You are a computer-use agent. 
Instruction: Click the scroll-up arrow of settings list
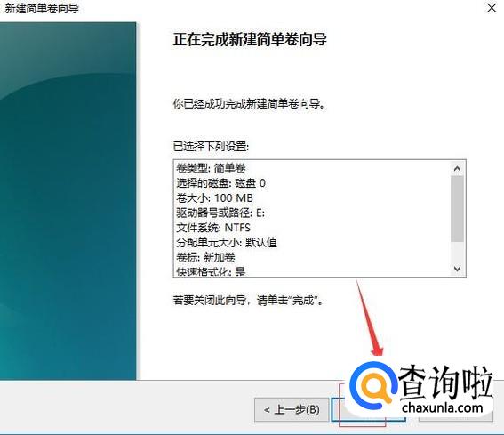[458, 169]
